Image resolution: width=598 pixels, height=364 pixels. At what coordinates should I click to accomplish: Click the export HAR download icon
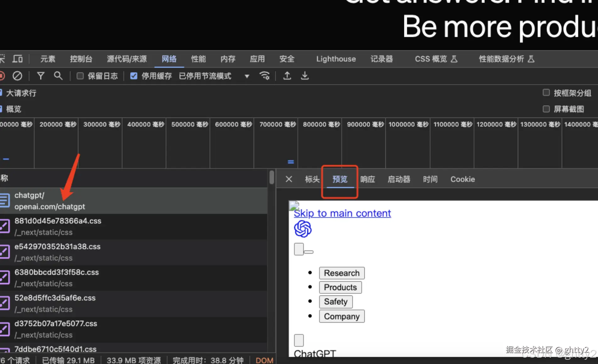(305, 76)
